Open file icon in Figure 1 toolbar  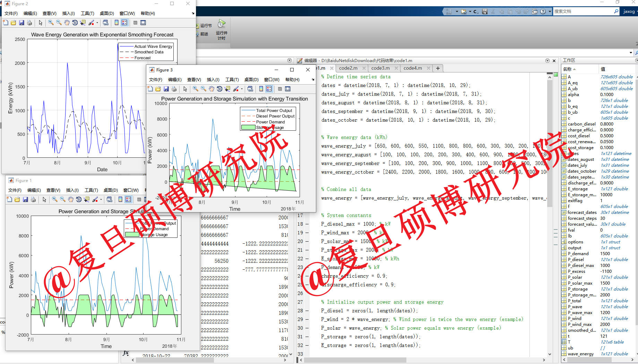(x=17, y=199)
